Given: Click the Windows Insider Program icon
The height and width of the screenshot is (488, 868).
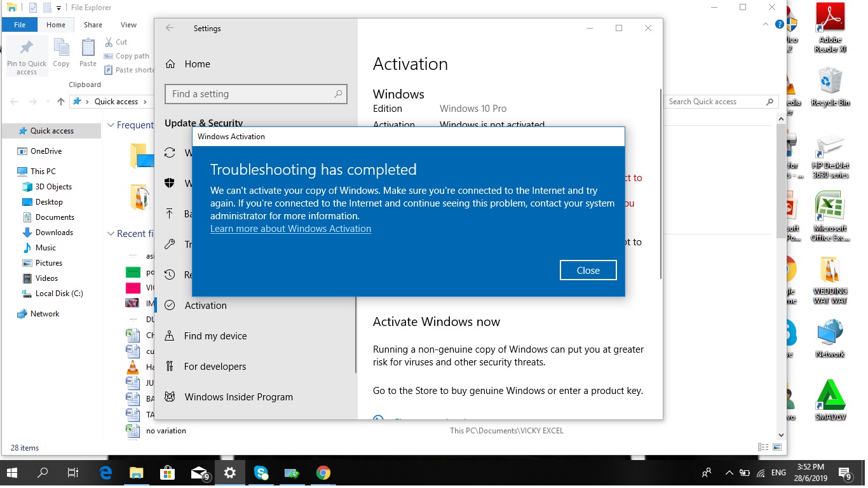Looking at the screenshot, I should [x=170, y=396].
